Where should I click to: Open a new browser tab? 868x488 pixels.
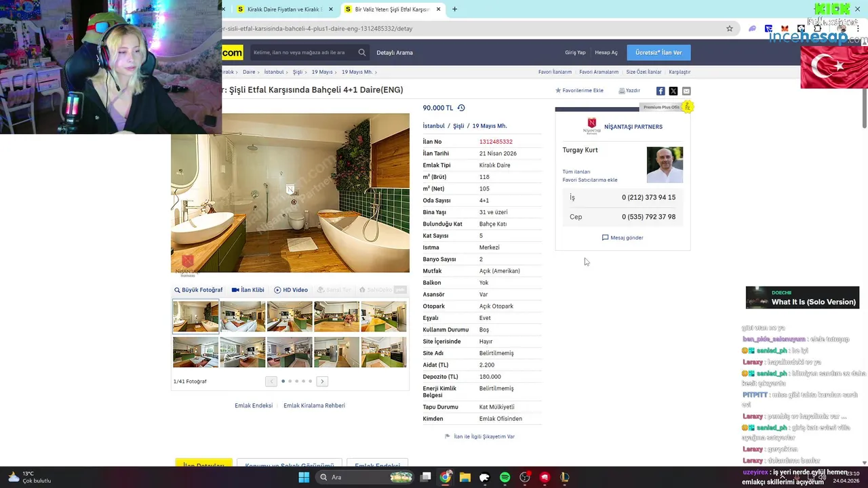pos(454,9)
